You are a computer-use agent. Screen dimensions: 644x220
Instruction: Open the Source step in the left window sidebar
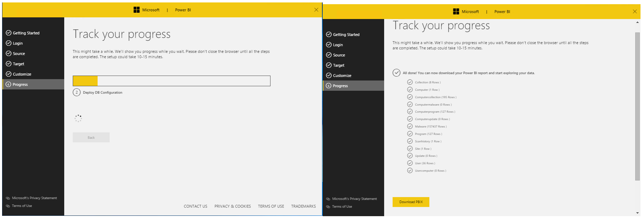point(19,54)
